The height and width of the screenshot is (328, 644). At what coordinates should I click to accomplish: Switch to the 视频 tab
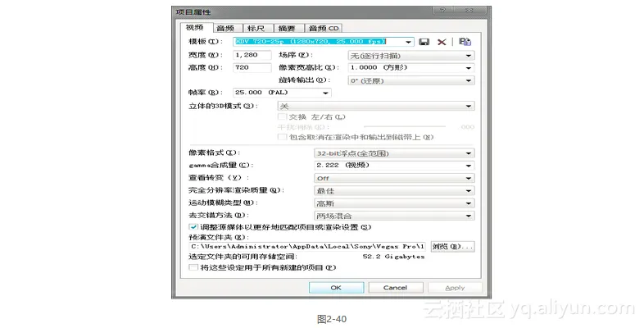tap(195, 28)
